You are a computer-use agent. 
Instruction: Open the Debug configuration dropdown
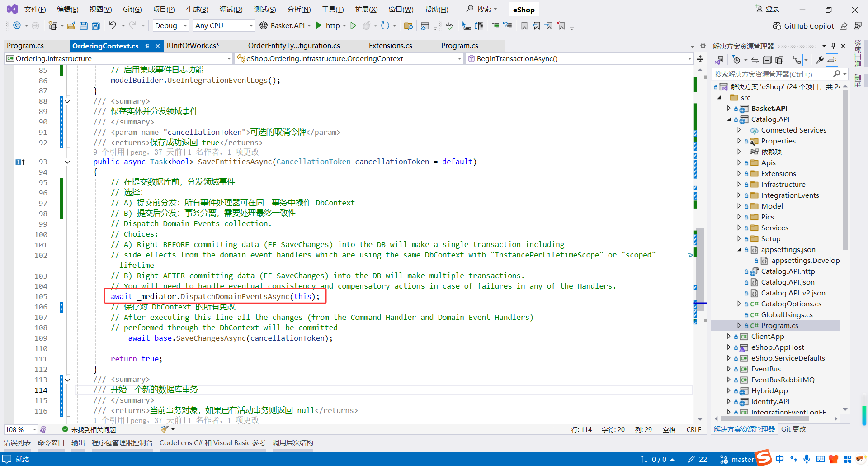(x=170, y=25)
